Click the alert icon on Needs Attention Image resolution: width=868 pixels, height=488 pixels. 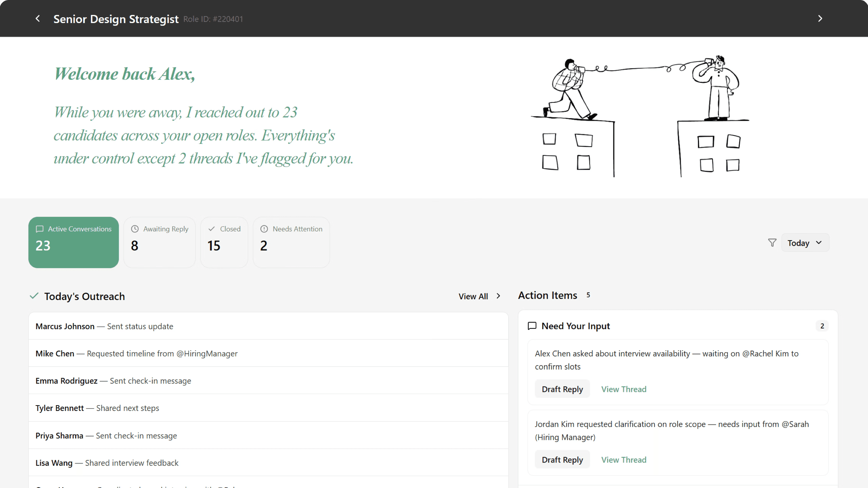tap(264, 229)
